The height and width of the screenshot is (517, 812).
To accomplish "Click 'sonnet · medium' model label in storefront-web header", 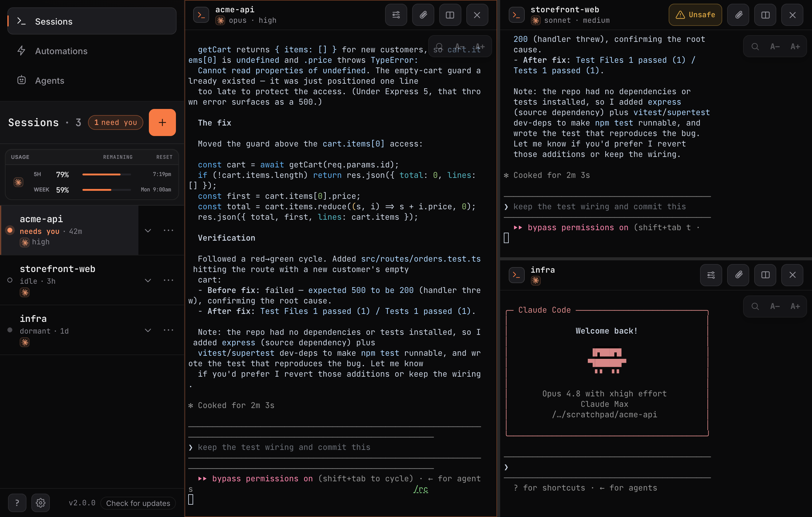I will (x=577, y=21).
